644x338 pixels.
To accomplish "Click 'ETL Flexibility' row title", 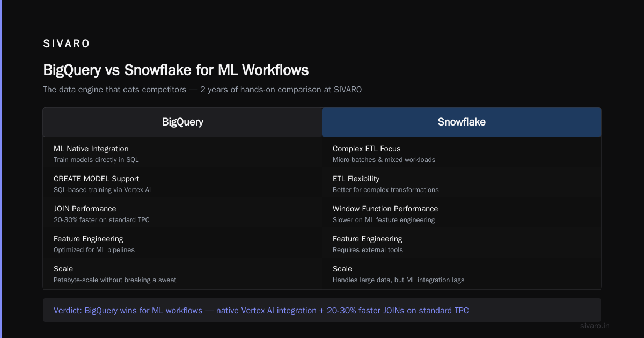I will tap(356, 179).
